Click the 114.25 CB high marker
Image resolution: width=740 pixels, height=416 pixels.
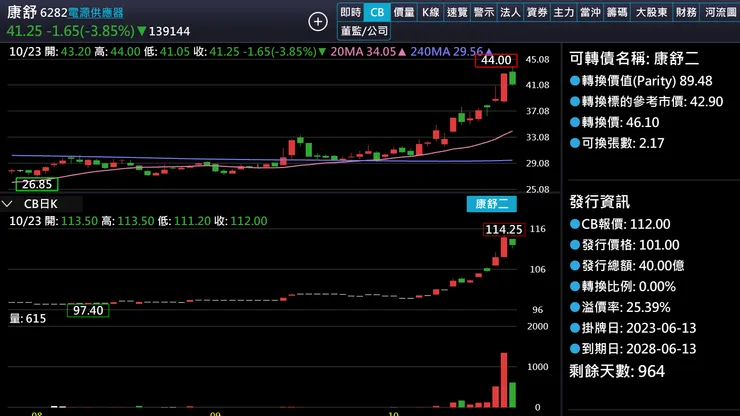504,229
